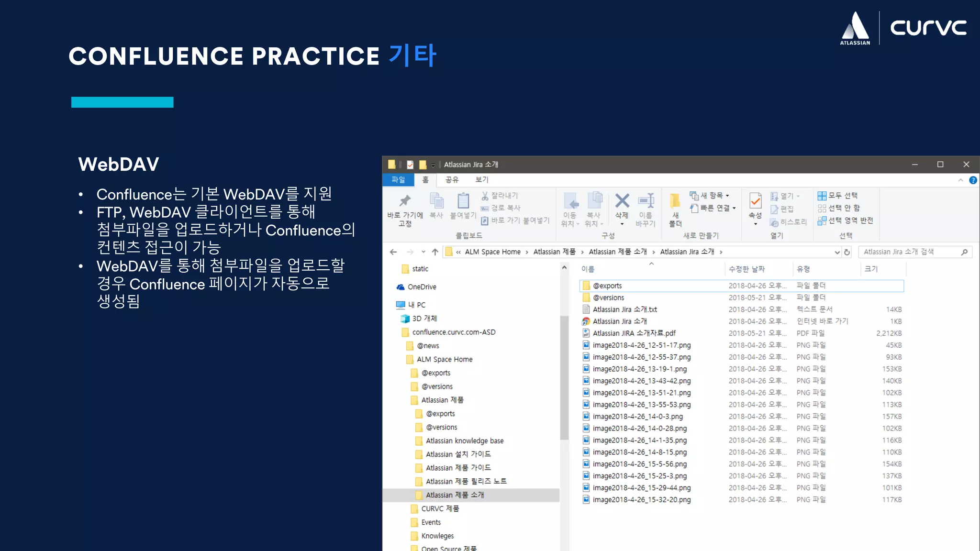Click Invert selection (선택 영역 반전)
The height and width of the screenshot is (551, 980).
pos(845,220)
